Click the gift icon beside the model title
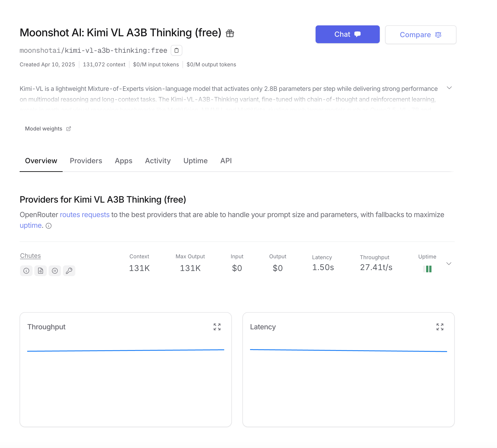 pyautogui.click(x=230, y=33)
